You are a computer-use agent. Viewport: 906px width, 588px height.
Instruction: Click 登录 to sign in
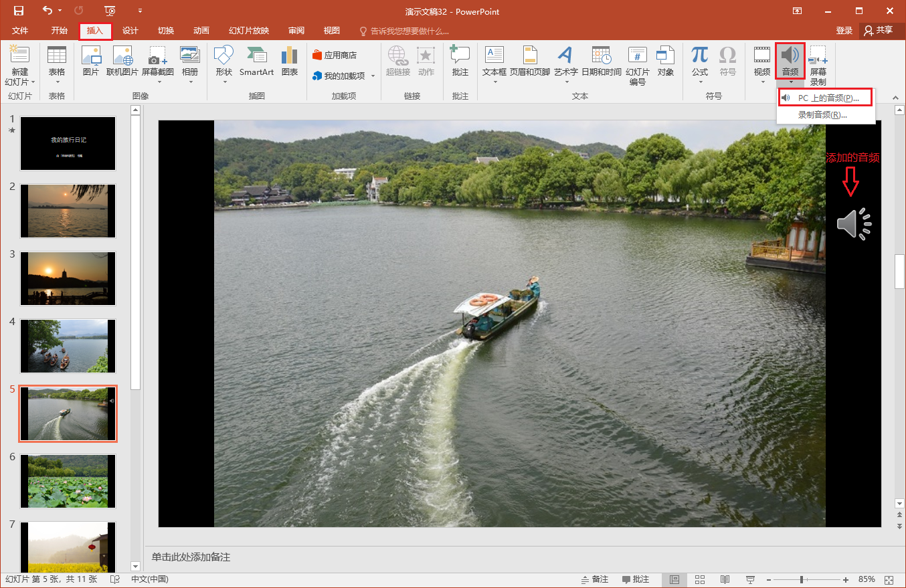pyautogui.click(x=844, y=31)
